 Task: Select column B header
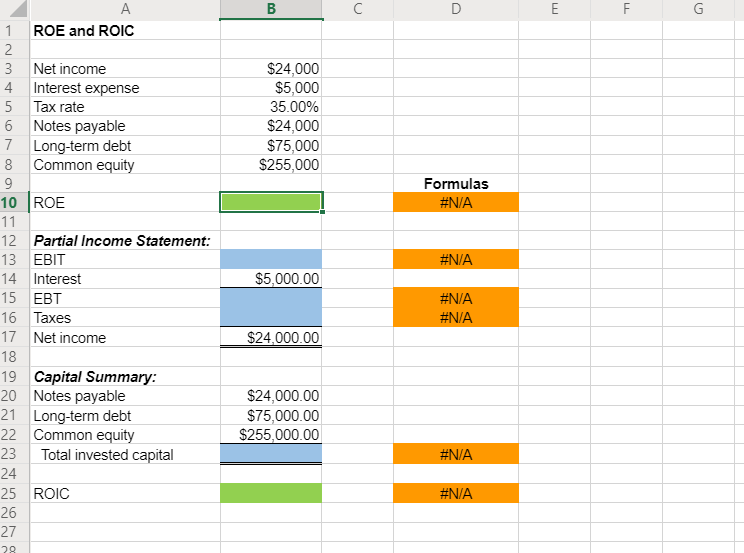click(271, 9)
